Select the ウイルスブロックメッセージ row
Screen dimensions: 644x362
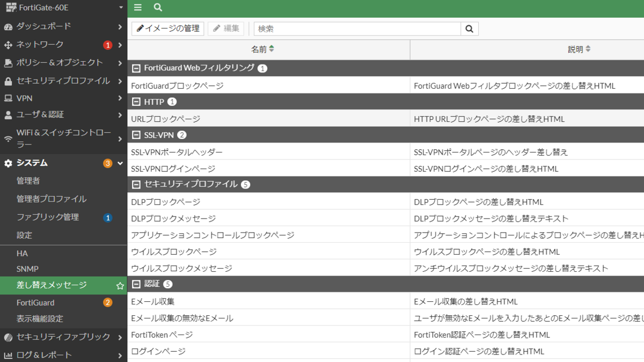tap(385, 268)
